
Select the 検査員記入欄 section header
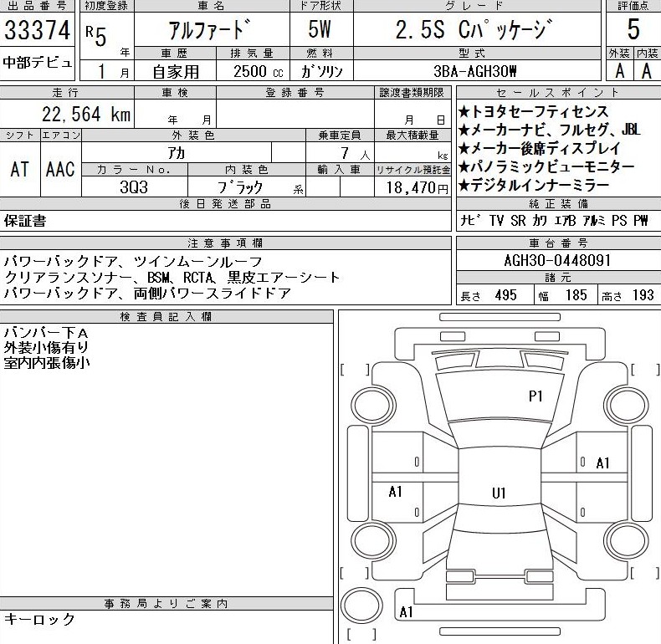pos(166,316)
